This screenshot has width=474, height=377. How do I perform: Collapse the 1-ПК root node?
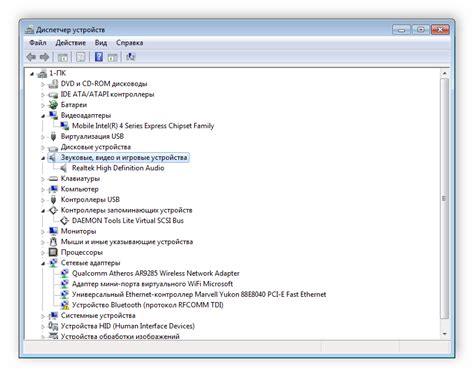[32, 74]
